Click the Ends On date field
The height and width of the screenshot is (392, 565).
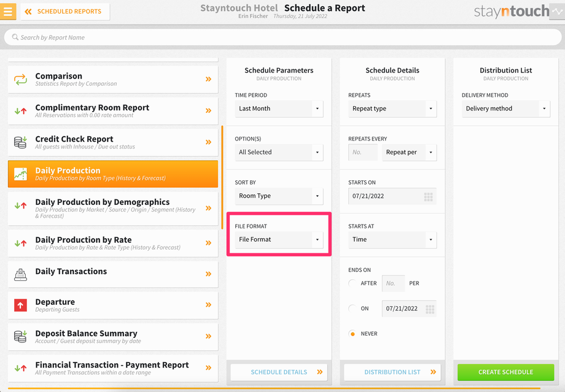point(409,309)
